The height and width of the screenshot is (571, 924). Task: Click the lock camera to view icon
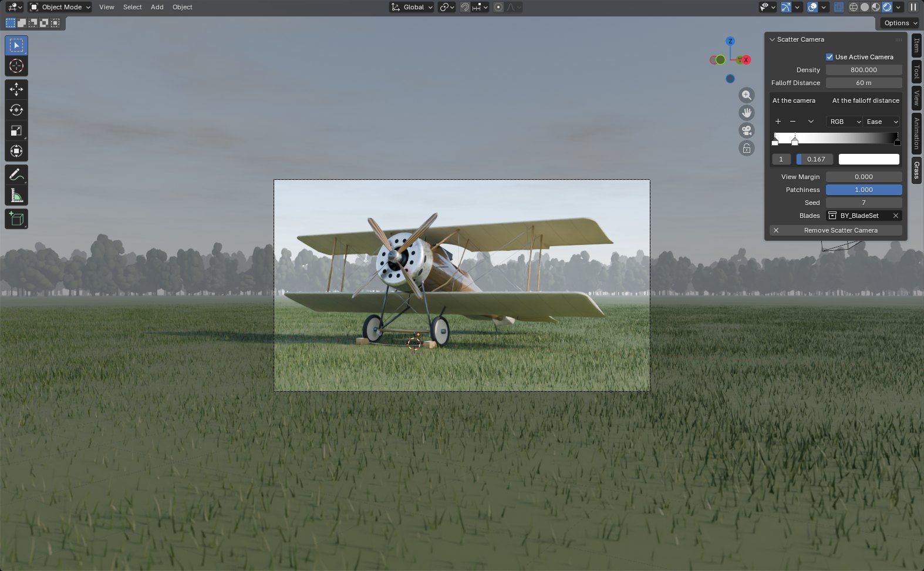click(x=747, y=148)
